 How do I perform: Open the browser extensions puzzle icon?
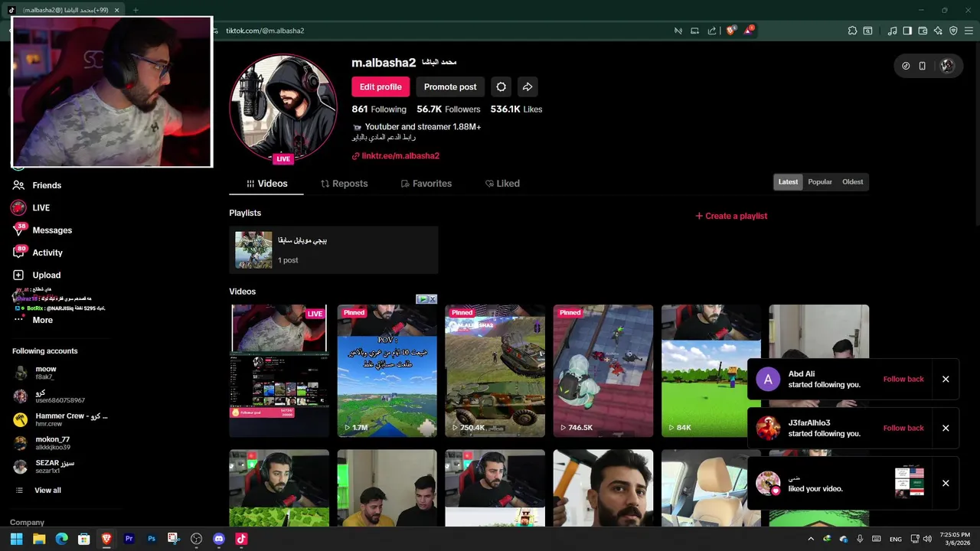(x=852, y=31)
